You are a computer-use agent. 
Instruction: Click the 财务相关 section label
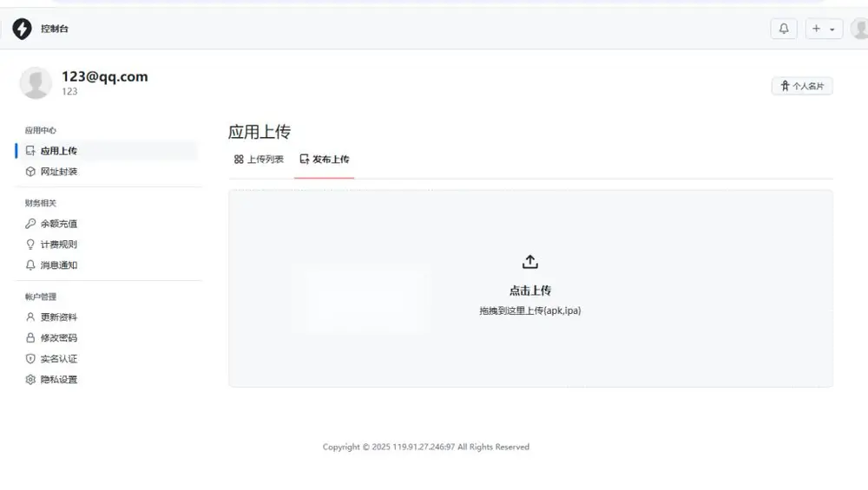coord(41,203)
